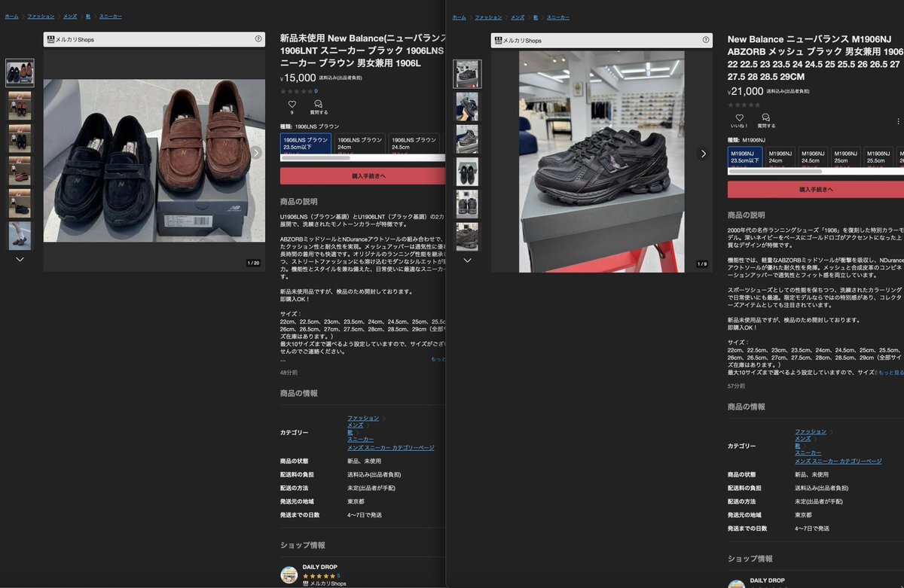Open スニーカー breadcrumb in the right window
The height and width of the screenshot is (588, 904).
coord(558,17)
